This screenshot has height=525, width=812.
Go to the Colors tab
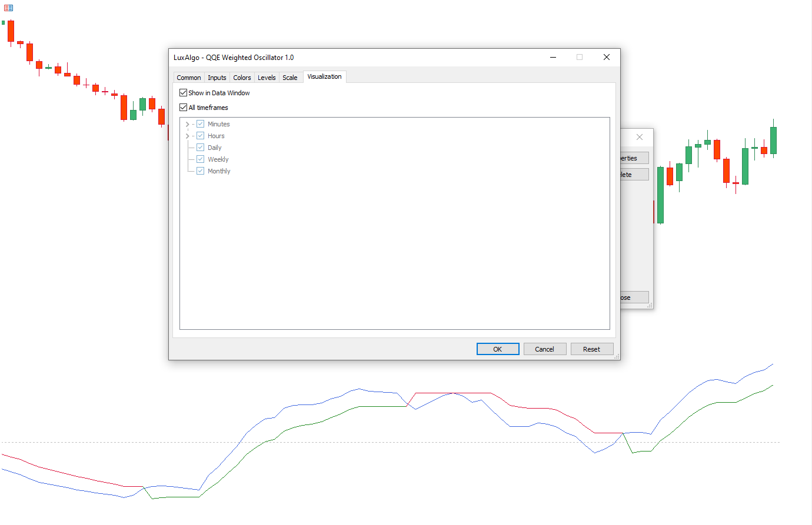pos(242,78)
